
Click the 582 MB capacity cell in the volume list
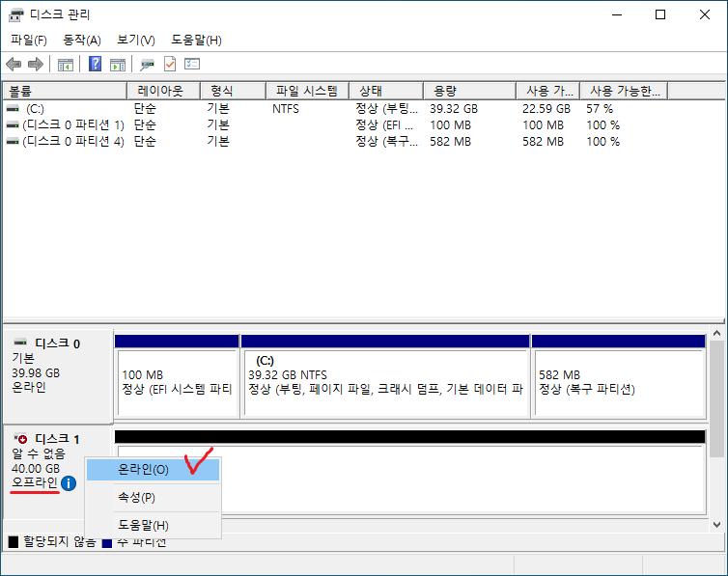tap(450, 142)
